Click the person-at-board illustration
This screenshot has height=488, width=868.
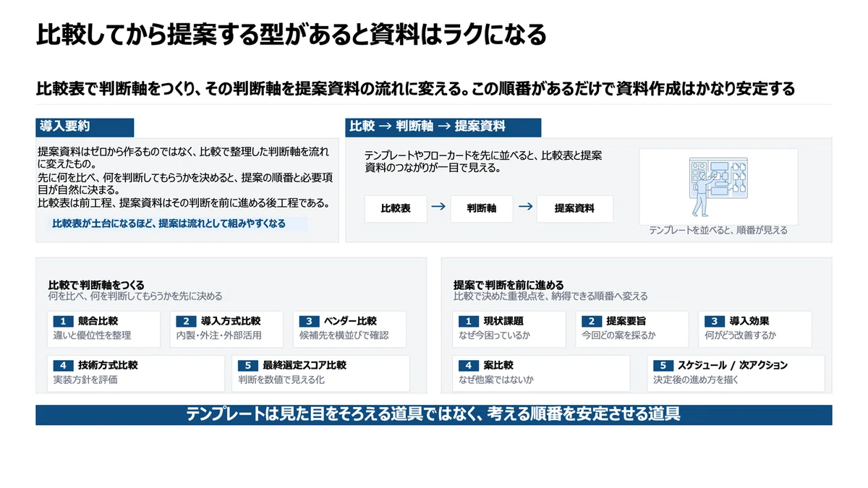tap(718, 187)
